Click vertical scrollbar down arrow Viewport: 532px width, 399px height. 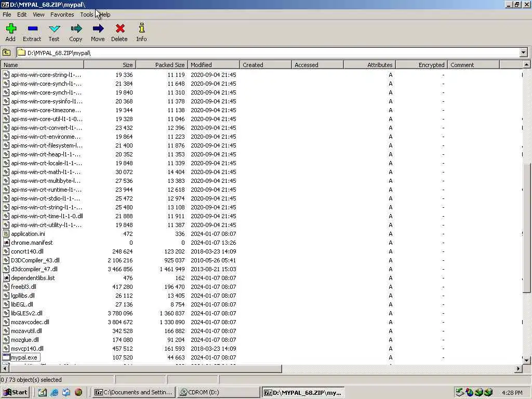(x=526, y=361)
